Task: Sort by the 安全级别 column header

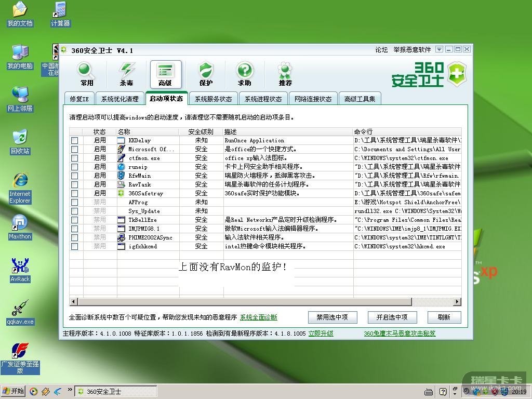Action: [201, 131]
